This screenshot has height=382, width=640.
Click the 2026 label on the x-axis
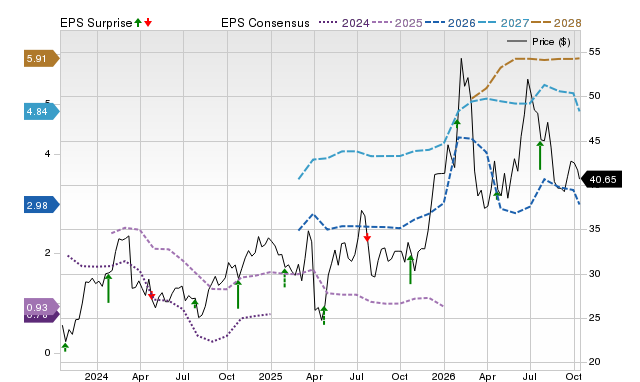tap(444, 376)
